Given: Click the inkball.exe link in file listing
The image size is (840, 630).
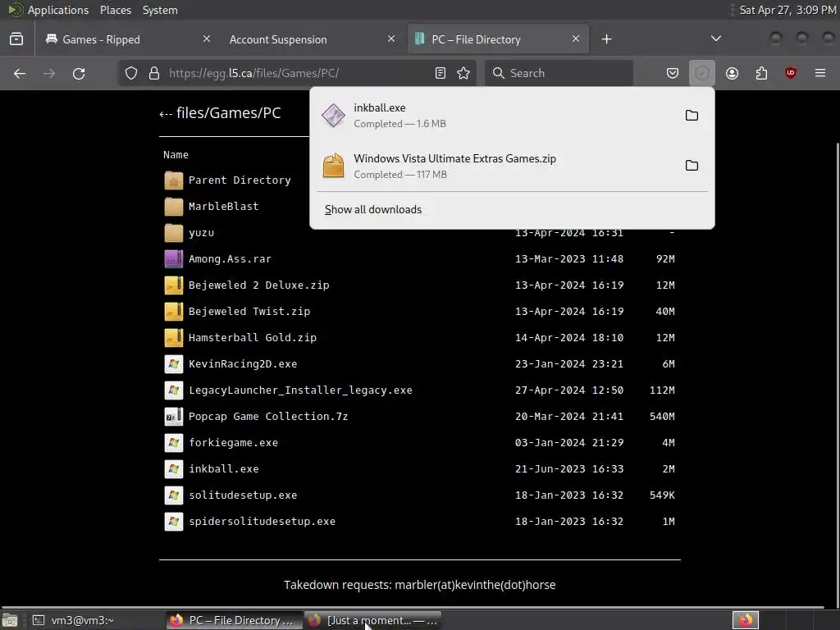Looking at the screenshot, I should click(x=223, y=468).
